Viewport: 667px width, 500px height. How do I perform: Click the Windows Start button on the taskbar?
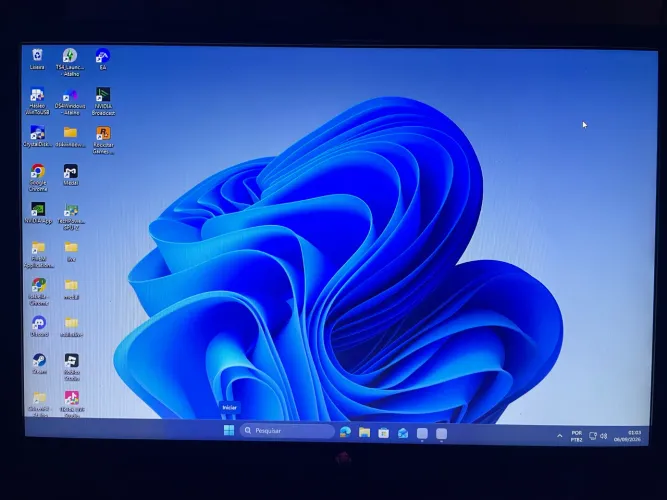(x=229, y=431)
